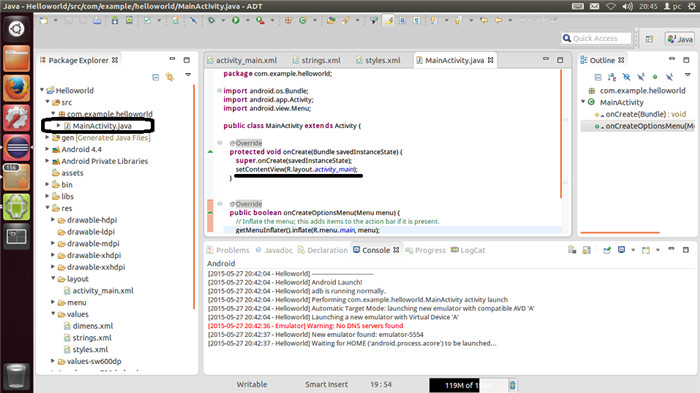Screen dimensions: 700x393
Task: Toggle Link with Editor in Package Explorer
Action: coord(170,77)
